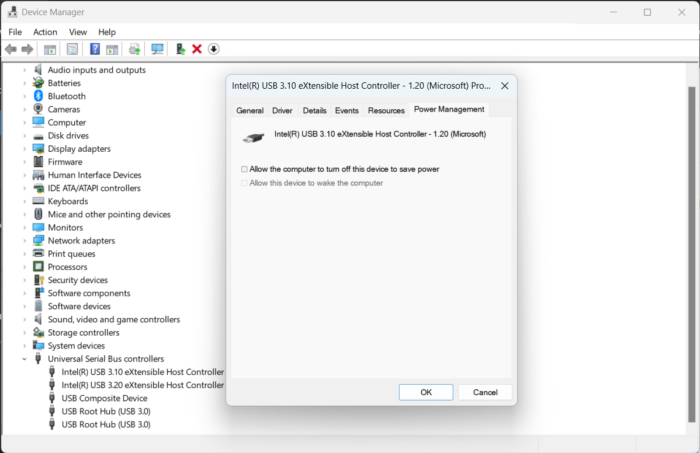The width and height of the screenshot is (700, 453).
Task: Expand Sound, video and game controllers
Action: click(25, 319)
